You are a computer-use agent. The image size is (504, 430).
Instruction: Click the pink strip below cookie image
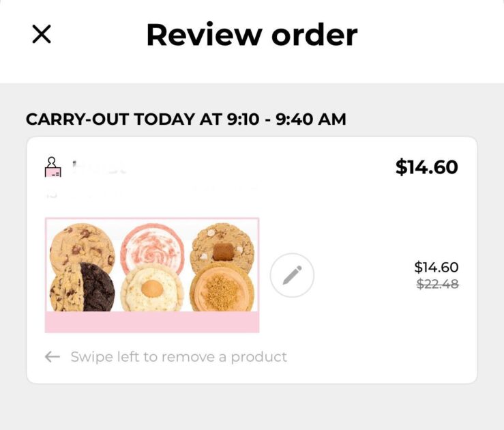(x=151, y=322)
